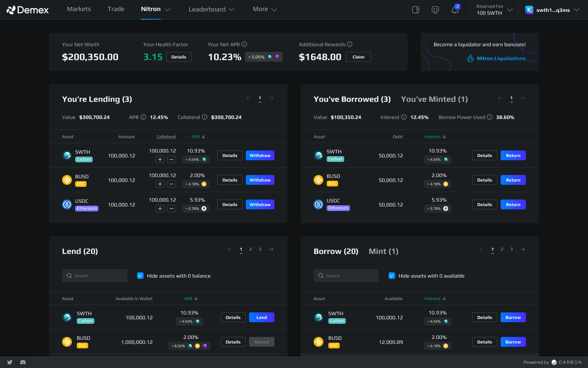Click the info icon beside Your Net APR
The image size is (588, 368).
(244, 44)
